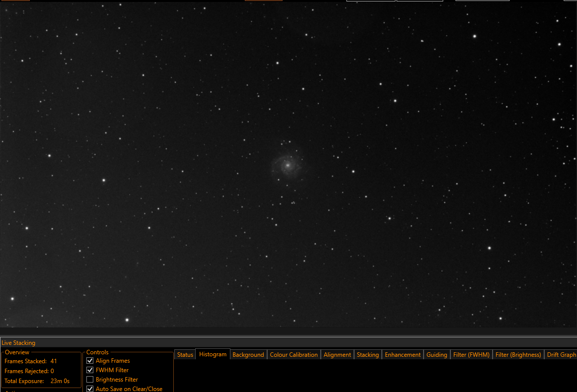The width and height of the screenshot is (577, 392).
Task: Switch to the Status tab
Action: pyautogui.click(x=185, y=354)
